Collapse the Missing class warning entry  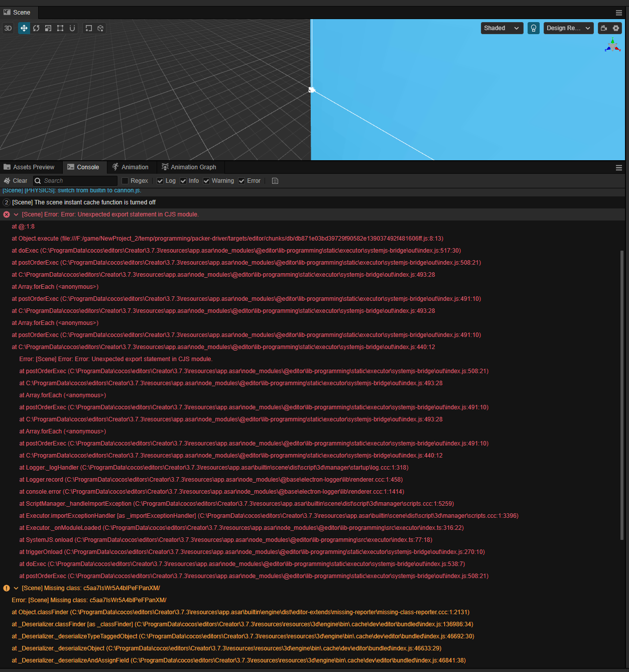coord(16,588)
